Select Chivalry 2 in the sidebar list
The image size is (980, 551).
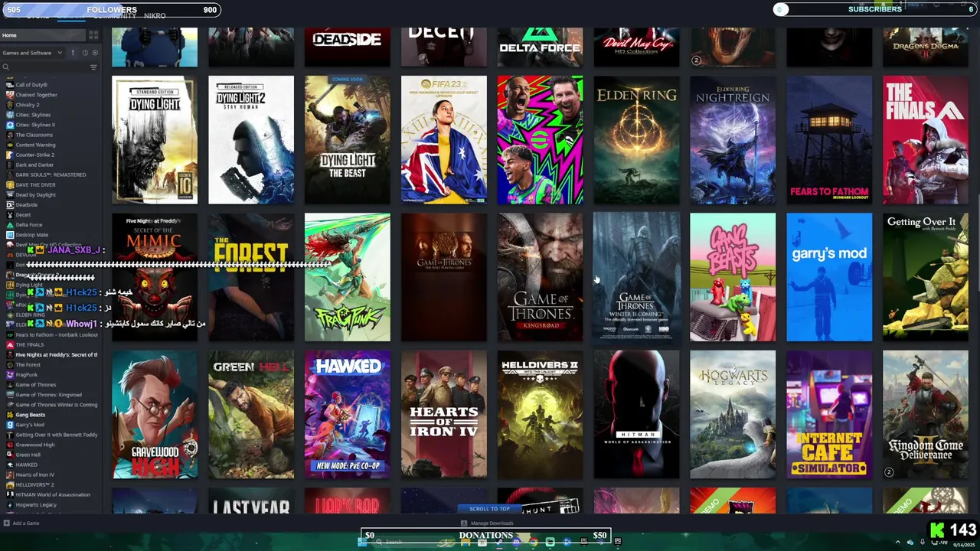click(x=28, y=105)
